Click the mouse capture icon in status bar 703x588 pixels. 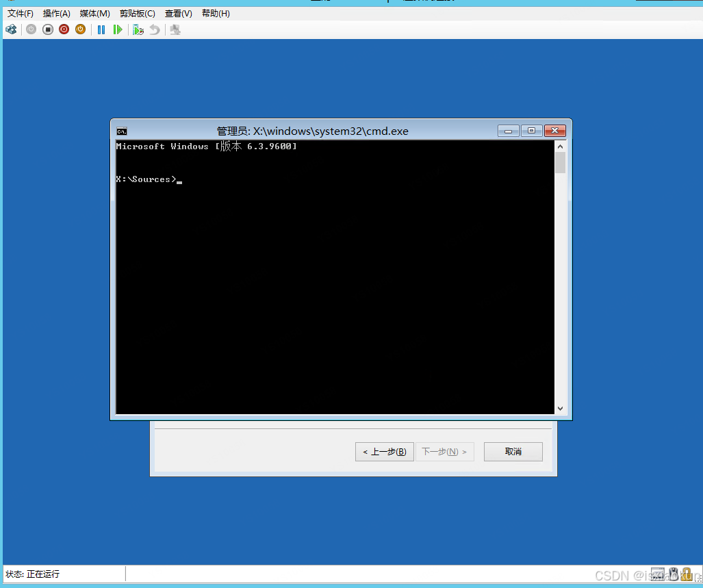(674, 574)
